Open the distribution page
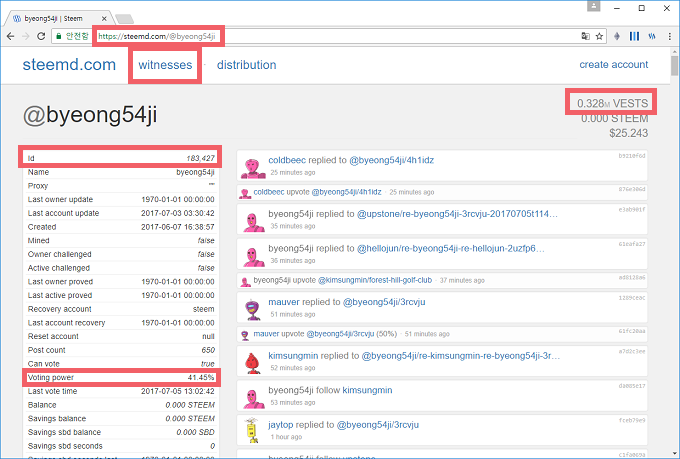680x459 pixels. [246, 65]
